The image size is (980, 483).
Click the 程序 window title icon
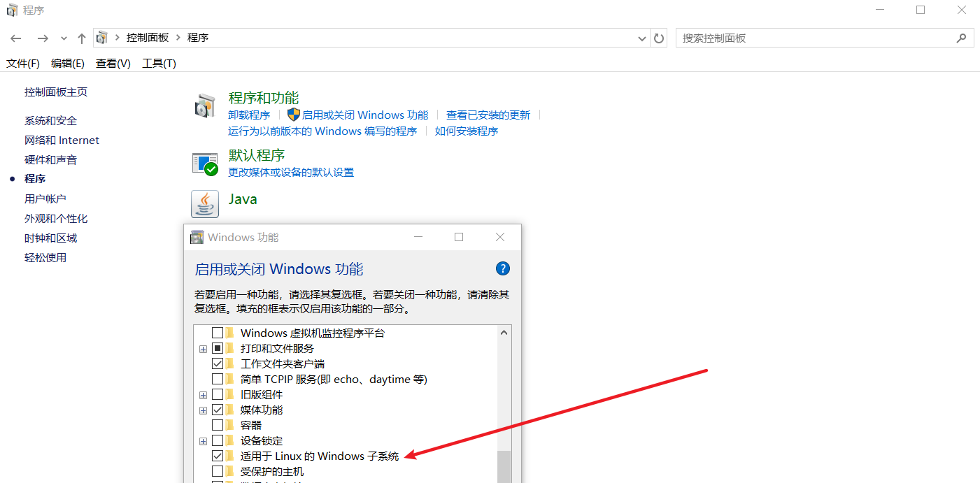coord(13,10)
